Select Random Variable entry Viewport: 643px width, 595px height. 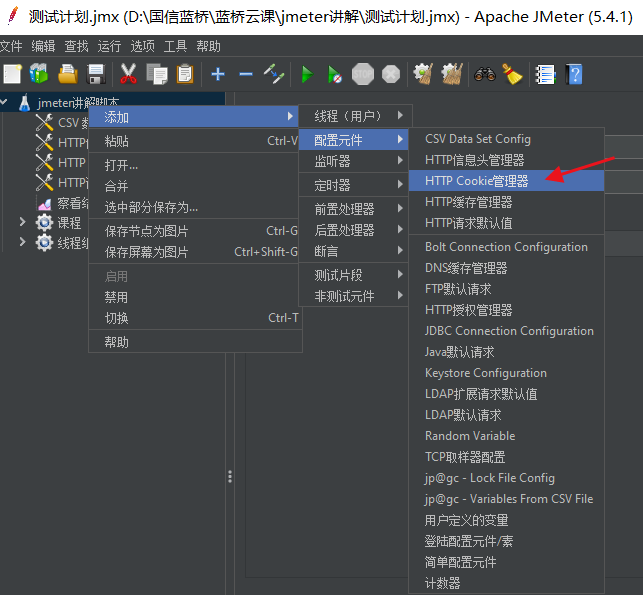pos(506,436)
